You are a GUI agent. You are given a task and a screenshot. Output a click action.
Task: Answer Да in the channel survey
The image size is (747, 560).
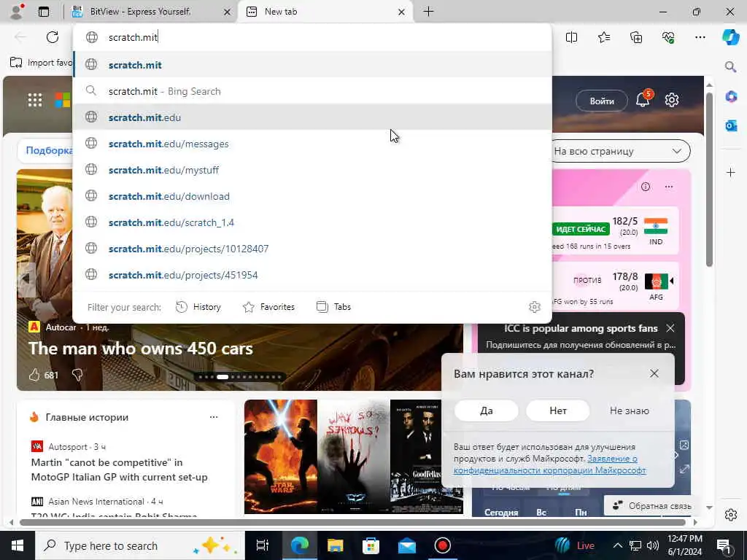pos(486,411)
